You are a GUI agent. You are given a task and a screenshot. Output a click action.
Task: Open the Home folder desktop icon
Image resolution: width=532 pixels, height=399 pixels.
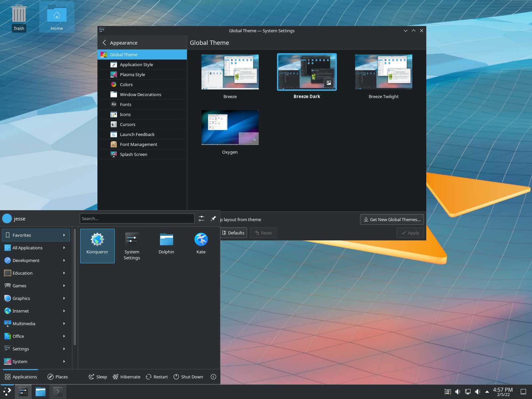57,17
